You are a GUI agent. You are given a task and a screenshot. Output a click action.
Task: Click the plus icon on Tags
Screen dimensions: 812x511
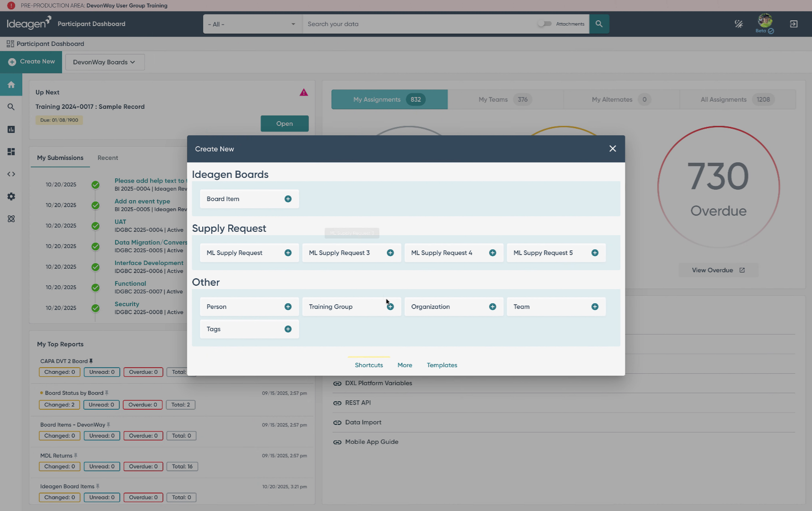coord(288,329)
